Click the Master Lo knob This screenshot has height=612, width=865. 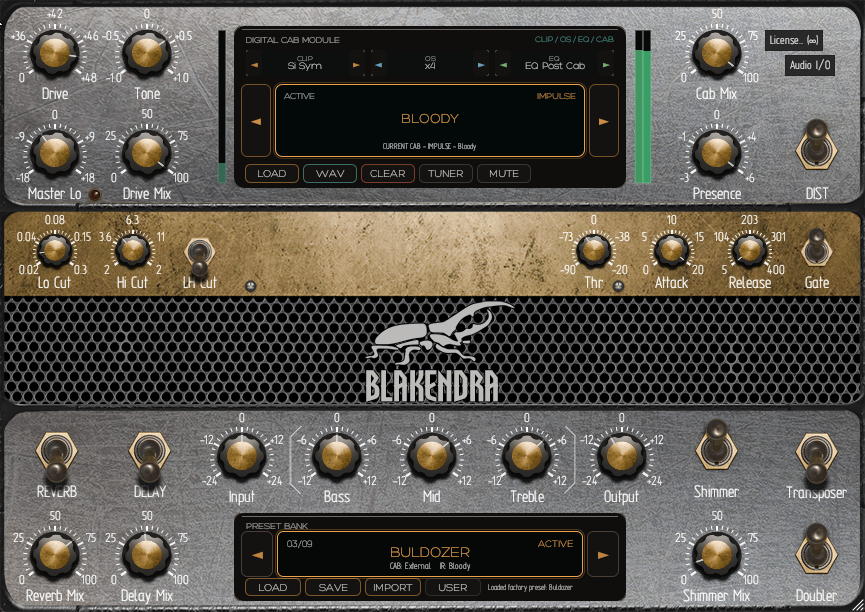pos(55,152)
